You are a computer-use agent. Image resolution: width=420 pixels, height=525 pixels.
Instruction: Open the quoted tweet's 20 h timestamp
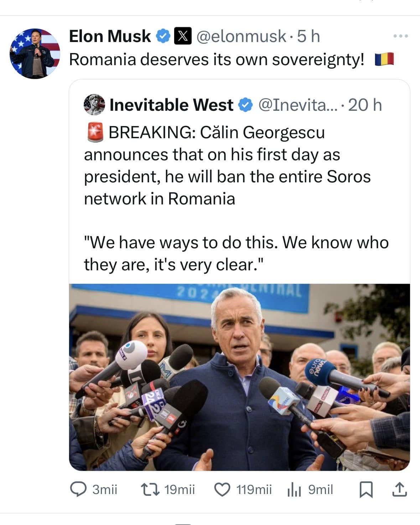coord(365,105)
